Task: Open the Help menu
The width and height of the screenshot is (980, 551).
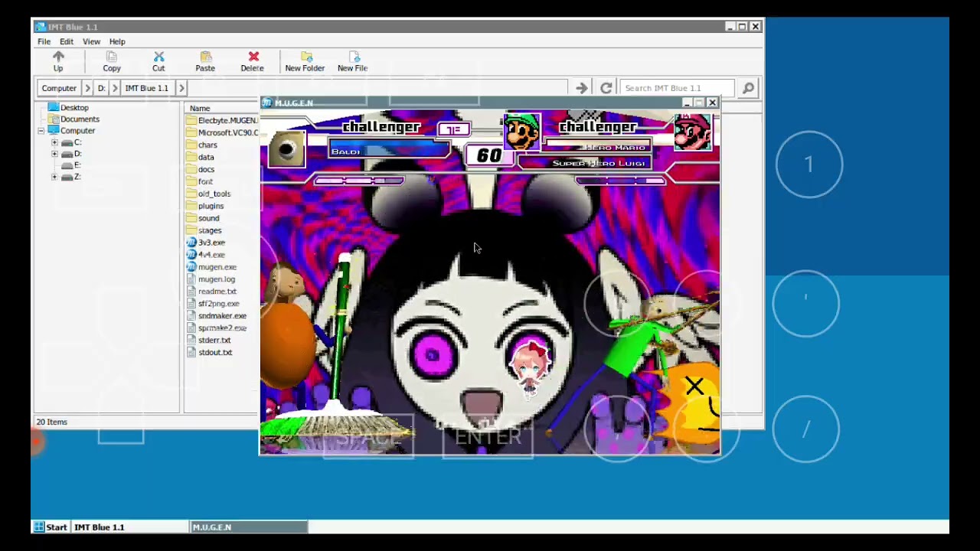Action: pyautogui.click(x=117, y=41)
